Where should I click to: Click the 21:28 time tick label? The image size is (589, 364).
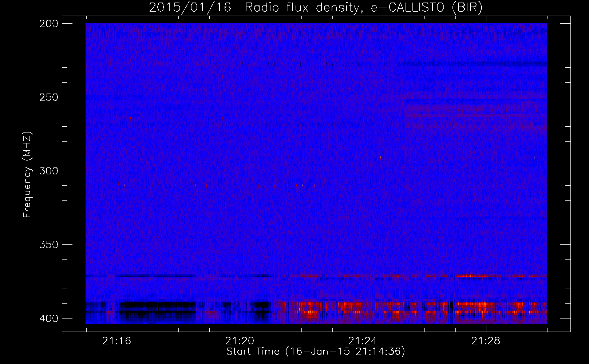(486, 341)
